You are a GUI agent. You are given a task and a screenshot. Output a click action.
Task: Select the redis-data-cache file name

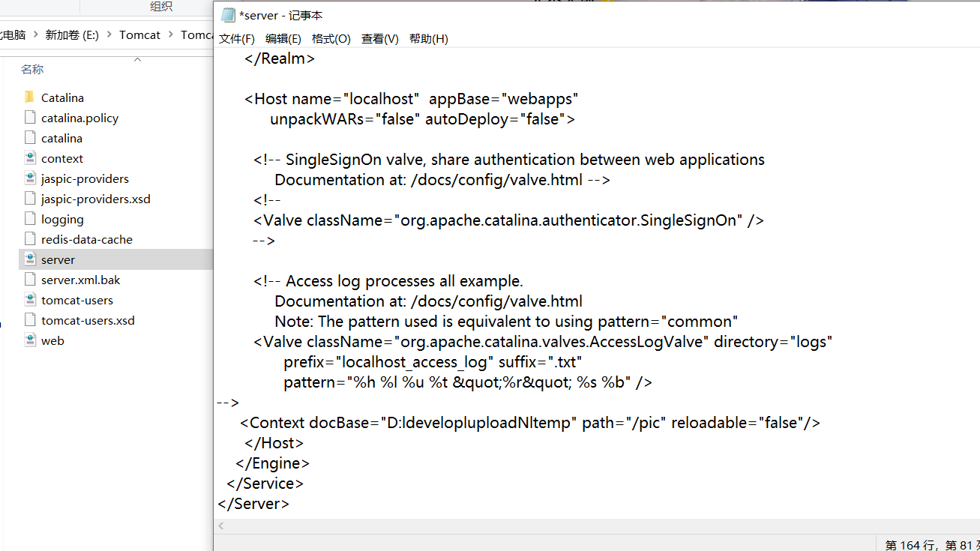tap(87, 239)
